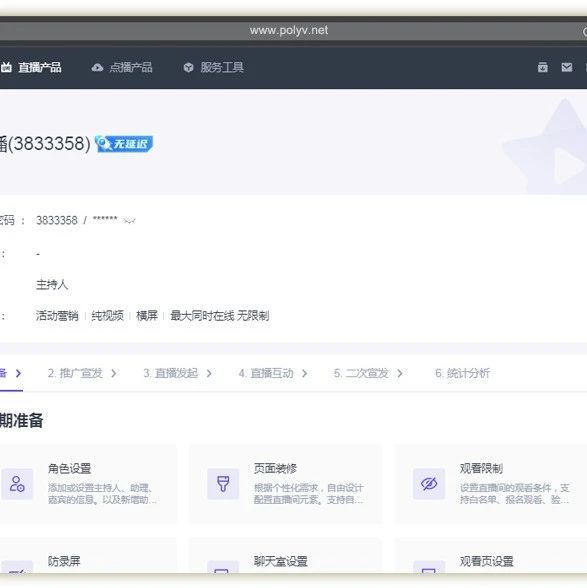Click chevron of the active first step
The height and width of the screenshot is (588, 587).
[x=18, y=374]
